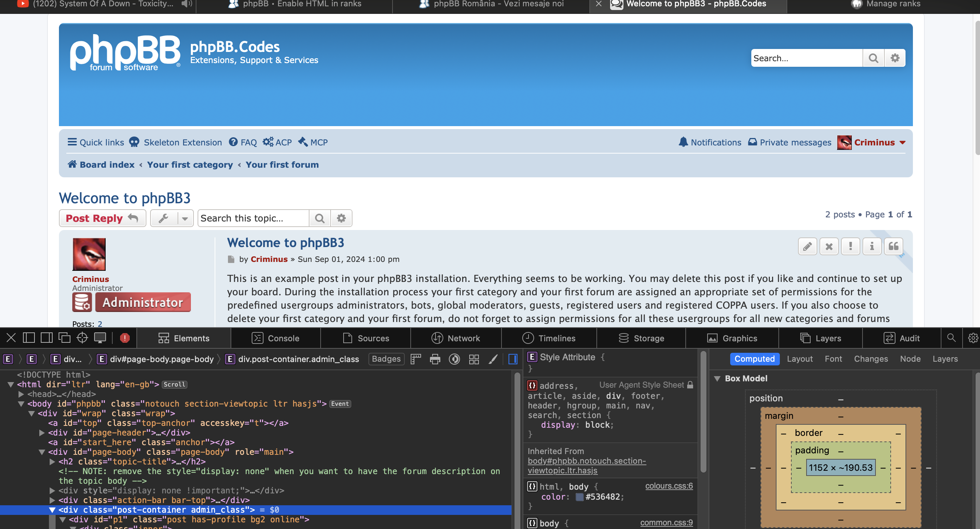Close the Web Inspector panel
The height and width of the screenshot is (529, 980).
[11, 338]
